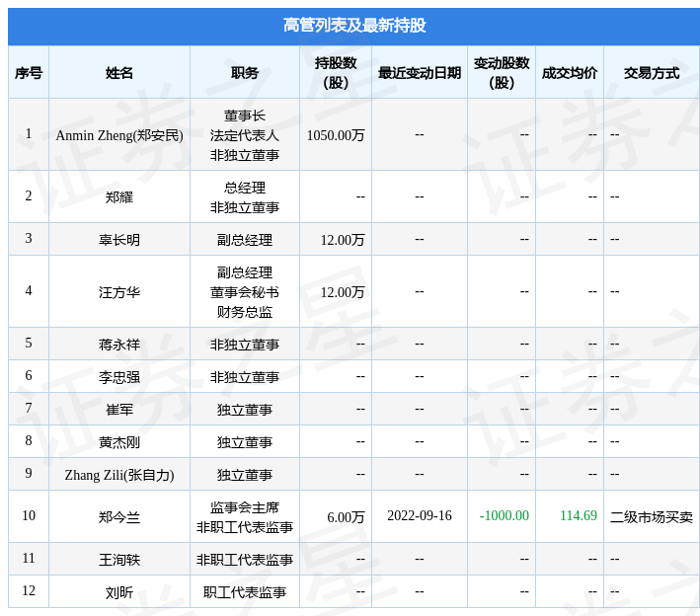Click 王洵轶's 非职工代表监事 position cell

pyautogui.click(x=245, y=560)
